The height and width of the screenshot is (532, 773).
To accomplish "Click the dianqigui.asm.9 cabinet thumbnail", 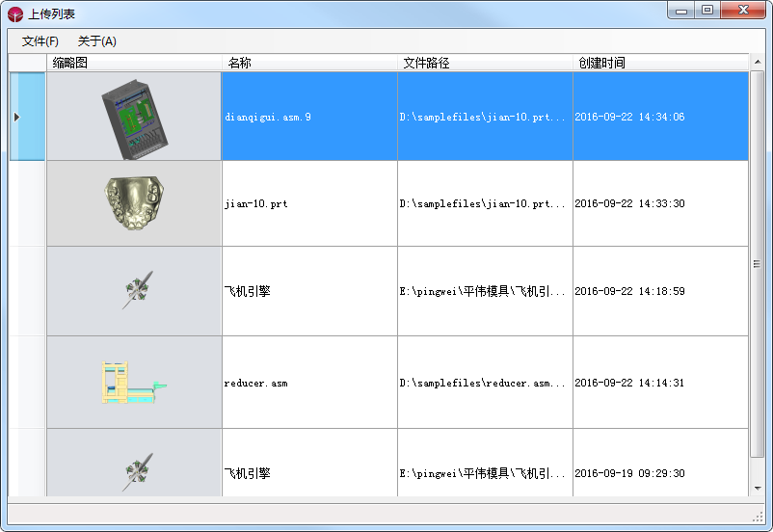I will click(x=134, y=117).
